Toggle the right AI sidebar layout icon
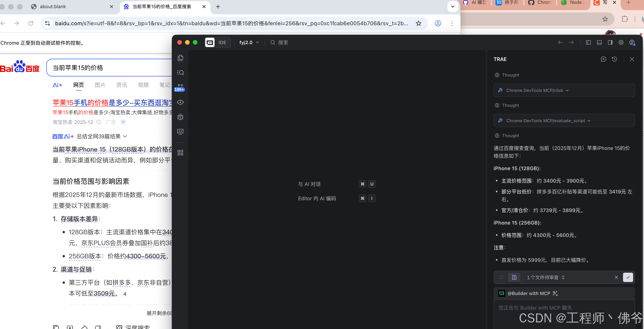The height and width of the screenshot is (329, 644). click(610, 43)
